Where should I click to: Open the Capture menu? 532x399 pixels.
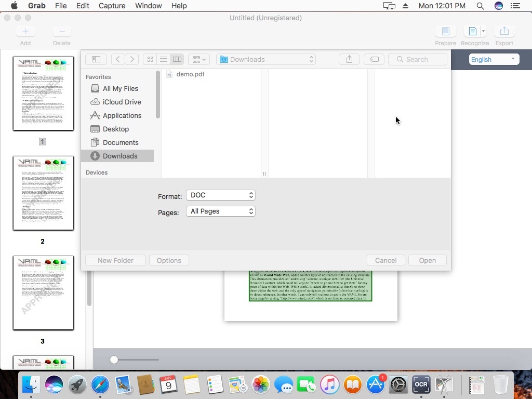tap(112, 6)
